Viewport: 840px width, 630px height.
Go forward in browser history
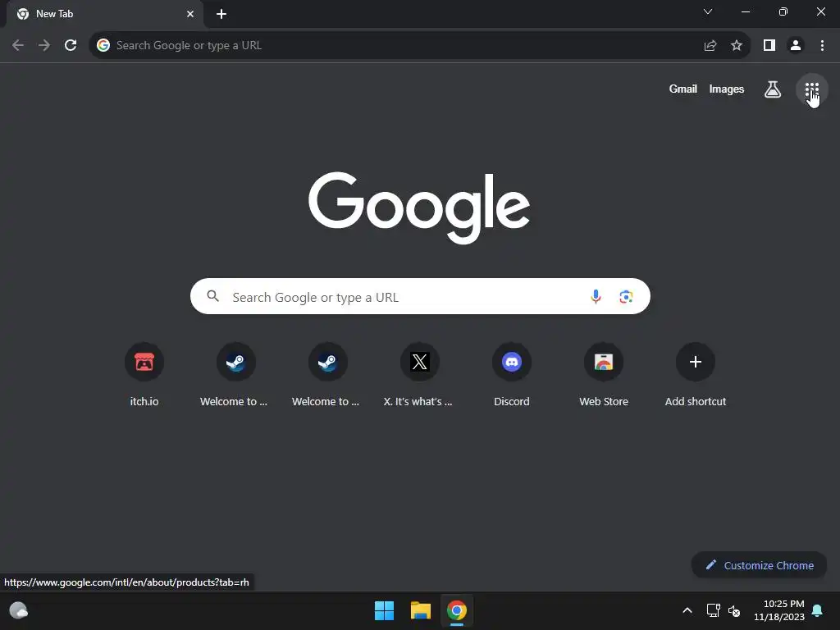click(44, 45)
